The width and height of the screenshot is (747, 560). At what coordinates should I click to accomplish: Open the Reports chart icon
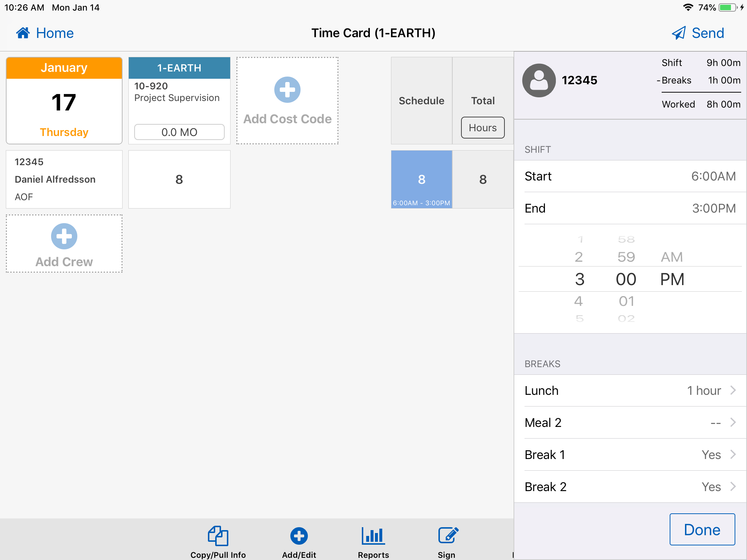(x=373, y=536)
